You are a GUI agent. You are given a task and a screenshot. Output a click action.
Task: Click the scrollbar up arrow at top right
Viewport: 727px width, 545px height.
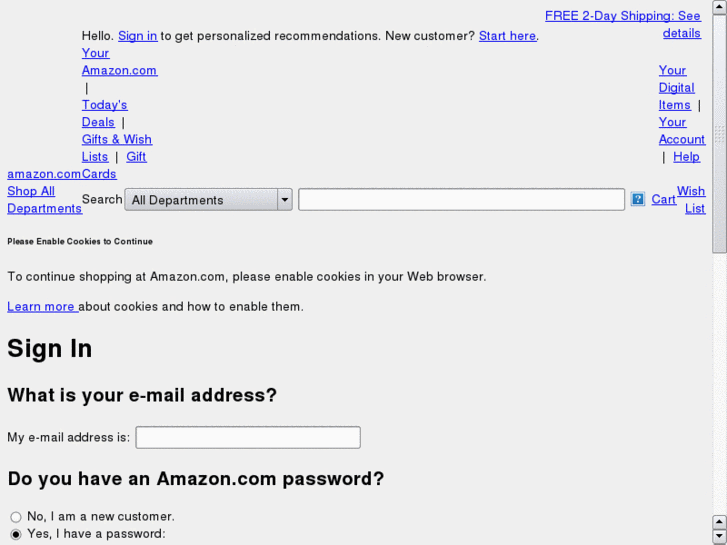pos(719,7)
